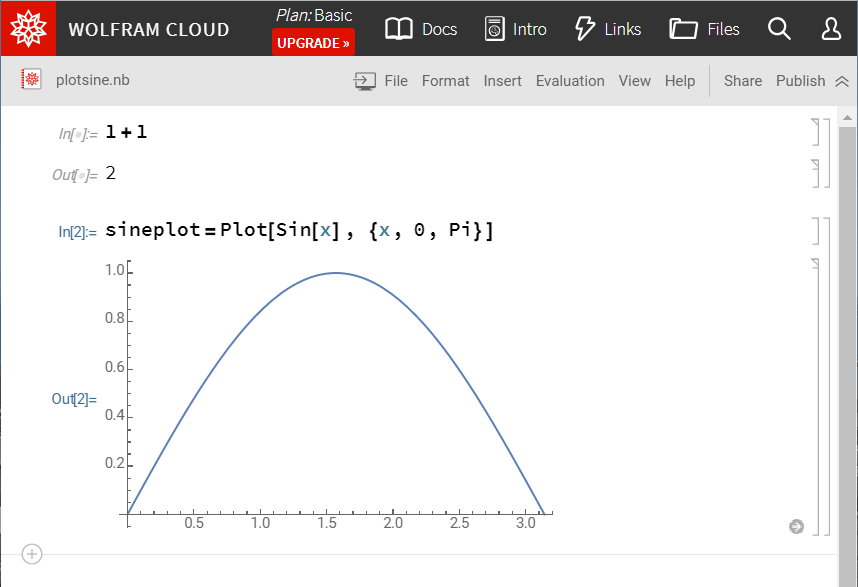
Task: Click the UPGRADE button
Action: coord(313,43)
